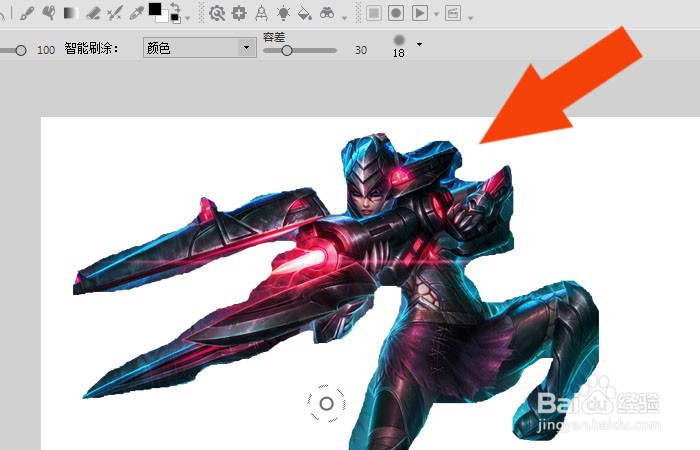Open dropdown arrow after binoculars icon

[x=344, y=18]
